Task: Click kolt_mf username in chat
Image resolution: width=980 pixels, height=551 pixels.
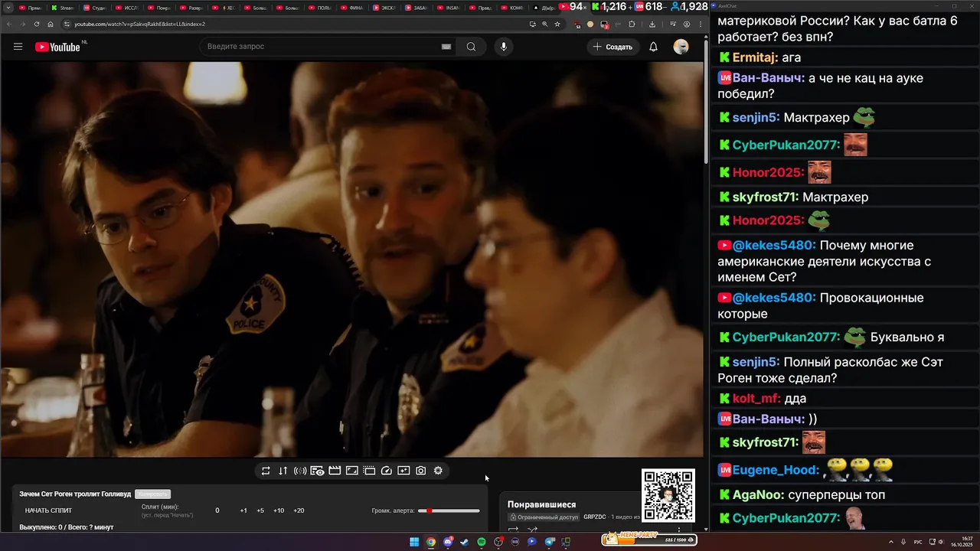Action: (x=756, y=399)
